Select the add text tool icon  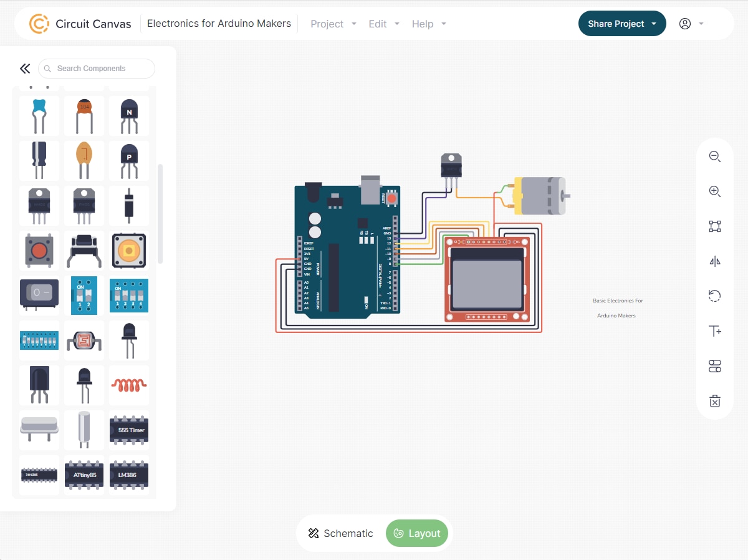tap(714, 331)
